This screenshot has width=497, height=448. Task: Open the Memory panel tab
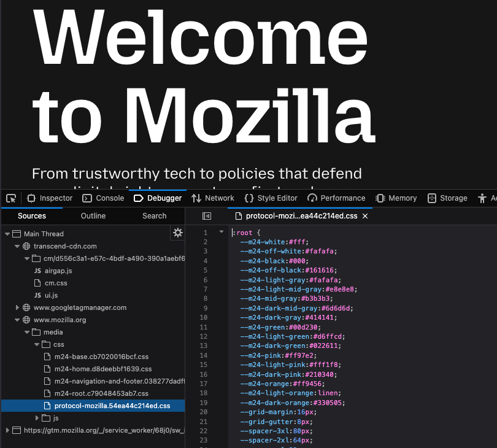pos(396,198)
